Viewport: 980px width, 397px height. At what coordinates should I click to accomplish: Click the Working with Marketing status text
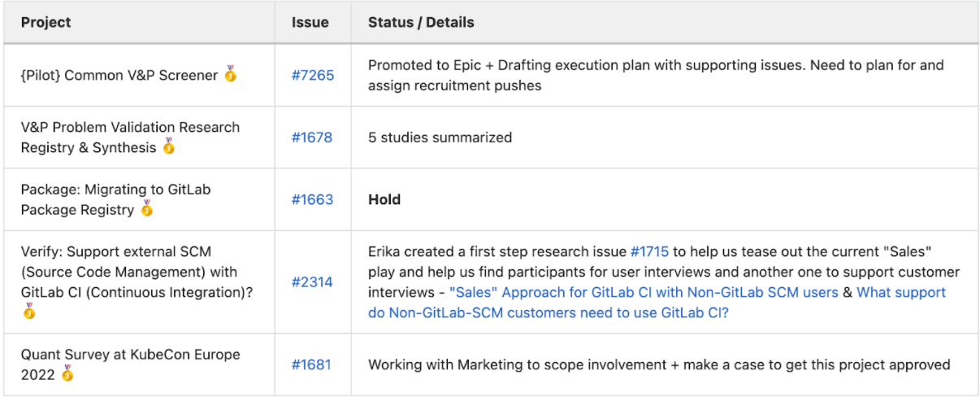point(658,364)
